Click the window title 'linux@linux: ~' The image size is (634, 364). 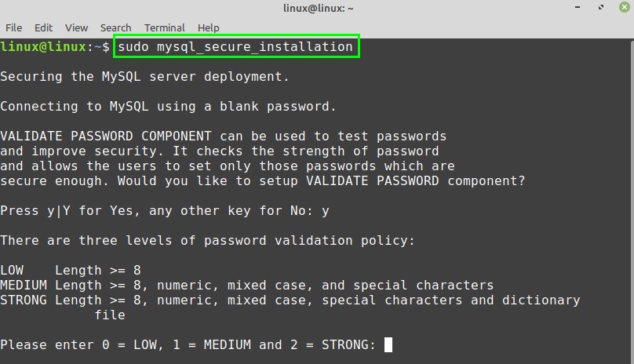[x=317, y=9]
